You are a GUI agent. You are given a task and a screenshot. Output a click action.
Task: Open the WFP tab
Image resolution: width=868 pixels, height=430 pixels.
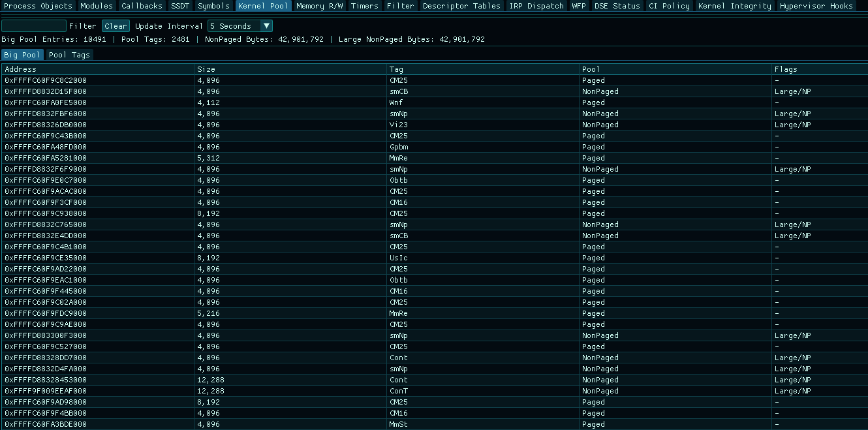(x=579, y=6)
